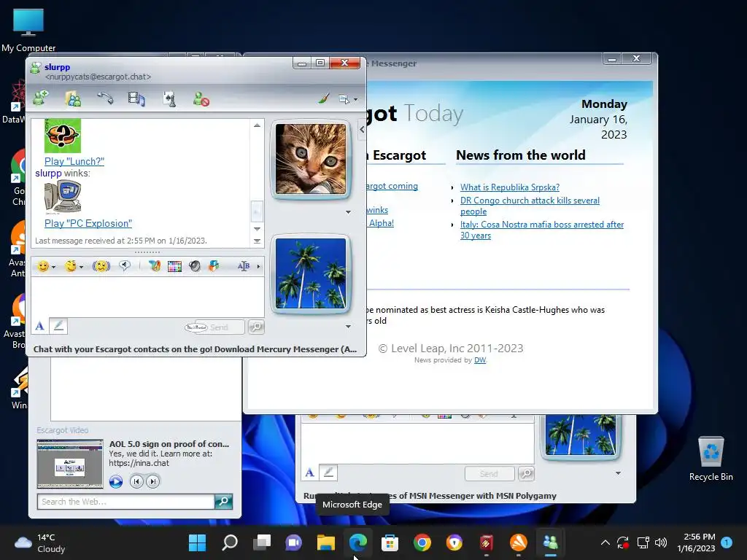Click the conversation scrollbar up arrow
The image size is (747, 560).
pyautogui.click(x=257, y=125)
